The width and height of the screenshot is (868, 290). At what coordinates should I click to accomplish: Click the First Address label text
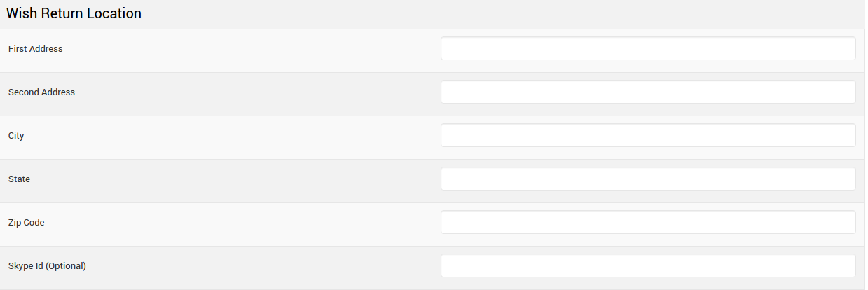pos(36,49)
